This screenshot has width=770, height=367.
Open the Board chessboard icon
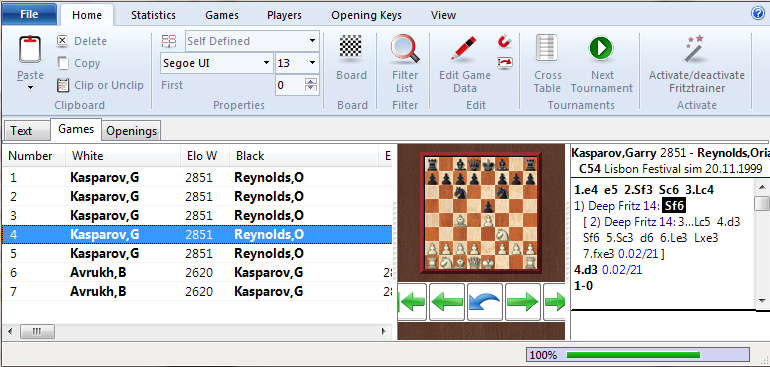tap(351, 49)
